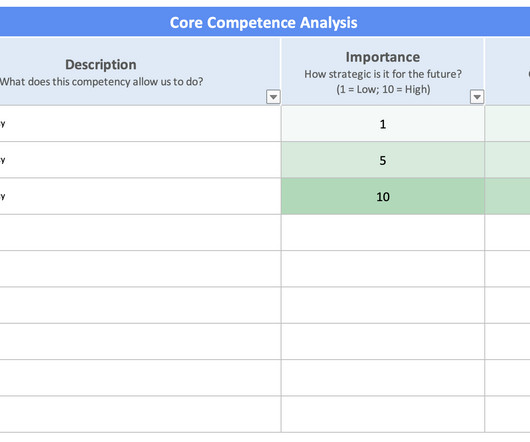
Task: Click the Description column header
Action: pyautogui.click(x=140, y=71)
